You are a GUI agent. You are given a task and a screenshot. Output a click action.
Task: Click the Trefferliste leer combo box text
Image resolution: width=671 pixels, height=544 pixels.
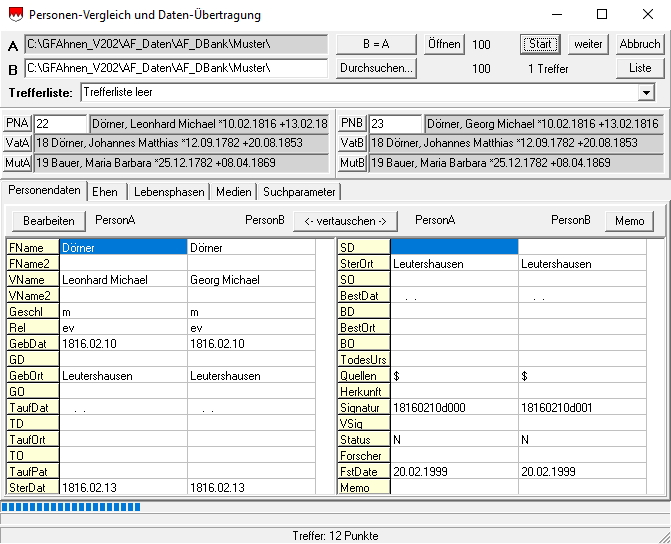[118, 92]
